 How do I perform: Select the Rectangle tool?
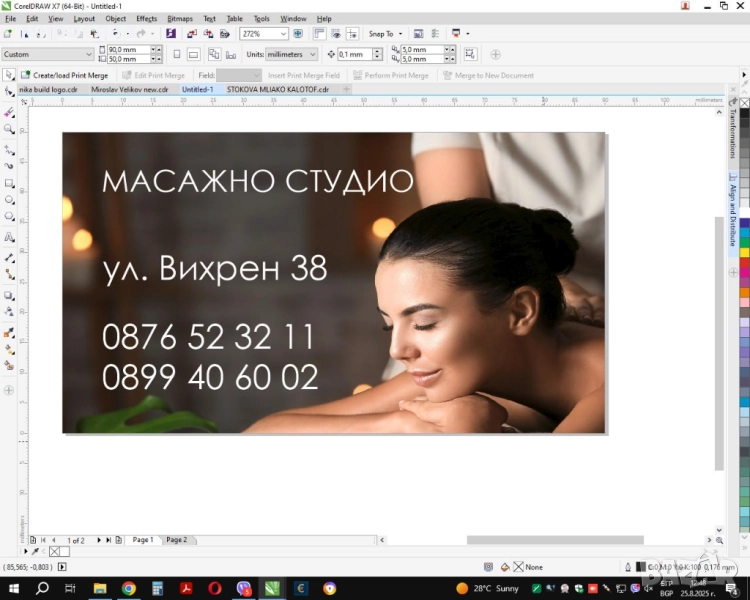coord(9,183)
